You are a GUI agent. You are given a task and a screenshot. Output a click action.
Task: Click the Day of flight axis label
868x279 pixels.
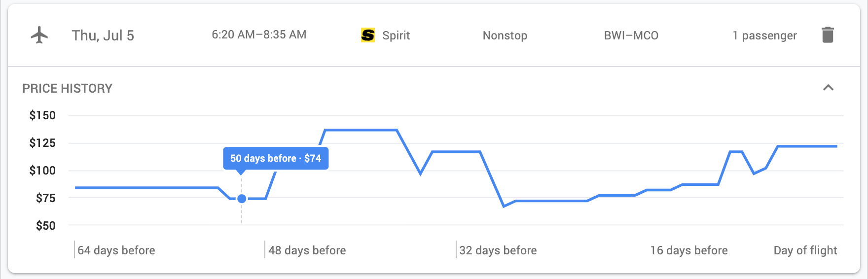(805, 250)
